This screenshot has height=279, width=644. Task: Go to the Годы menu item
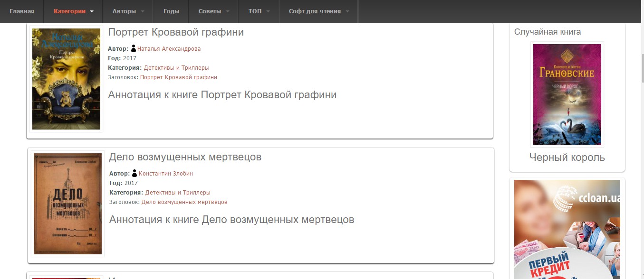[171, 11]
